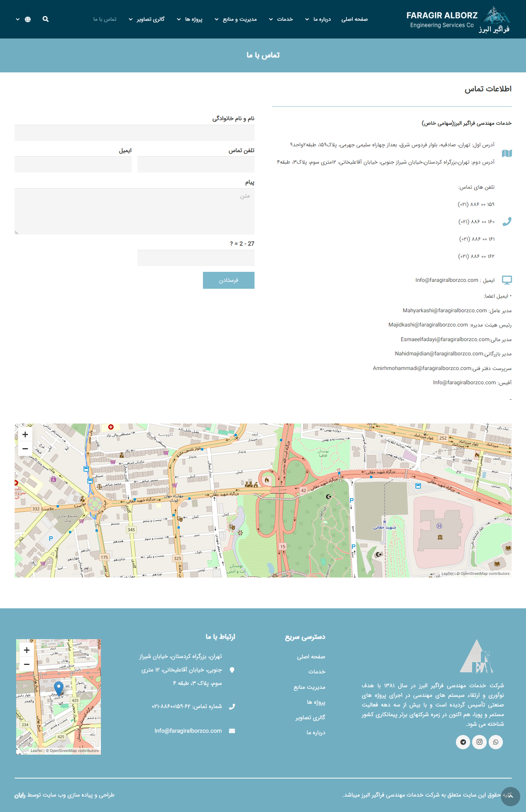Open the گالری تصاویر menu item
The width and height of the screenshot is (526, 812).
point(150,19)
